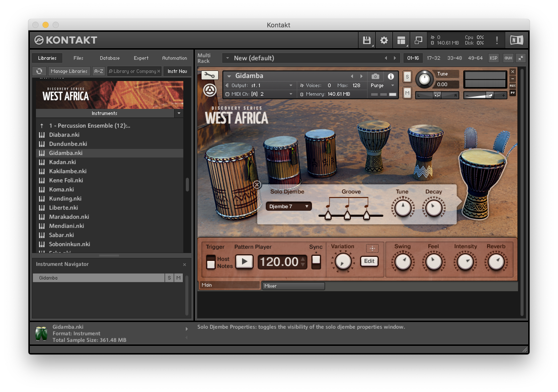Open the workspace layout panel icon

pyautogui.click(x=401, y=40)
